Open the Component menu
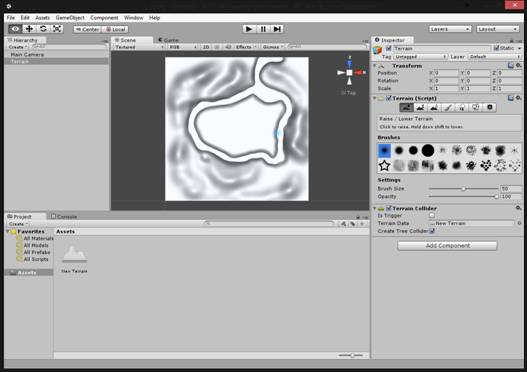Viewport: 527px width, 372px height. coord(104,18)
